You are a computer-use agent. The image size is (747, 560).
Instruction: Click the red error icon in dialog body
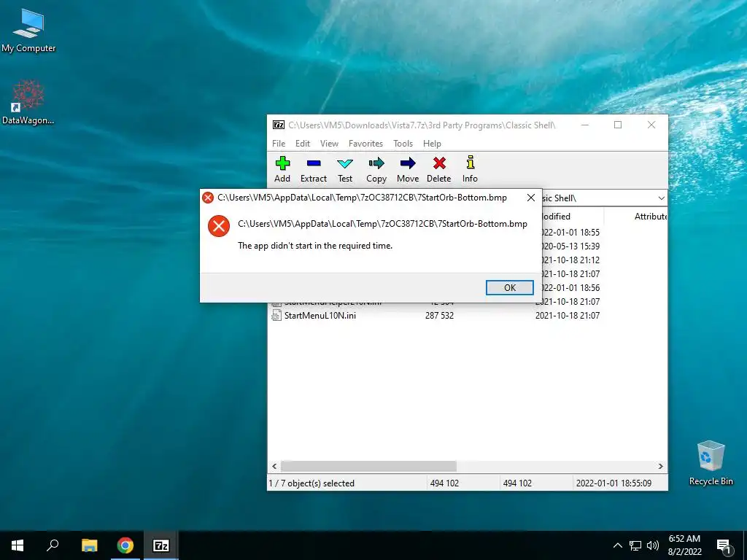[219, 226]
